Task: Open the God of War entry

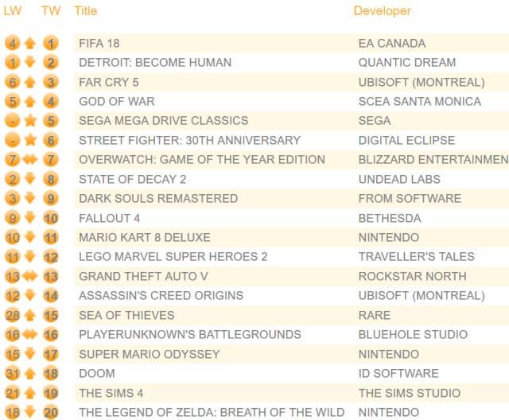Action: (x=117, y=102)
